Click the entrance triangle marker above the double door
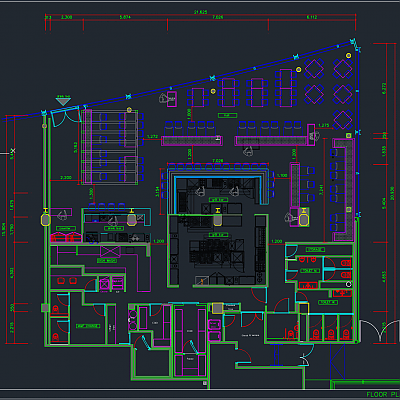The height and width of the screenshot is (400, 400). [x=63, y=100]
